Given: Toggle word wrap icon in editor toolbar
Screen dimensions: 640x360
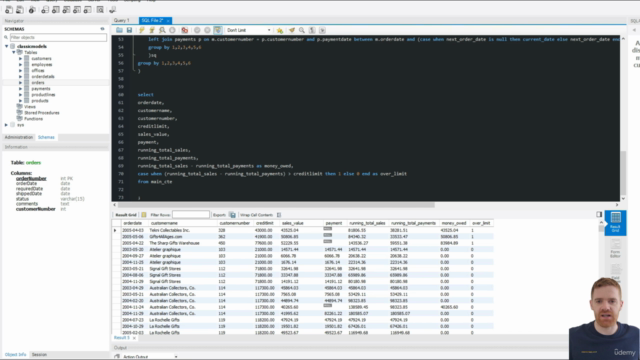Looking at the screenshot, I should 322,30.
